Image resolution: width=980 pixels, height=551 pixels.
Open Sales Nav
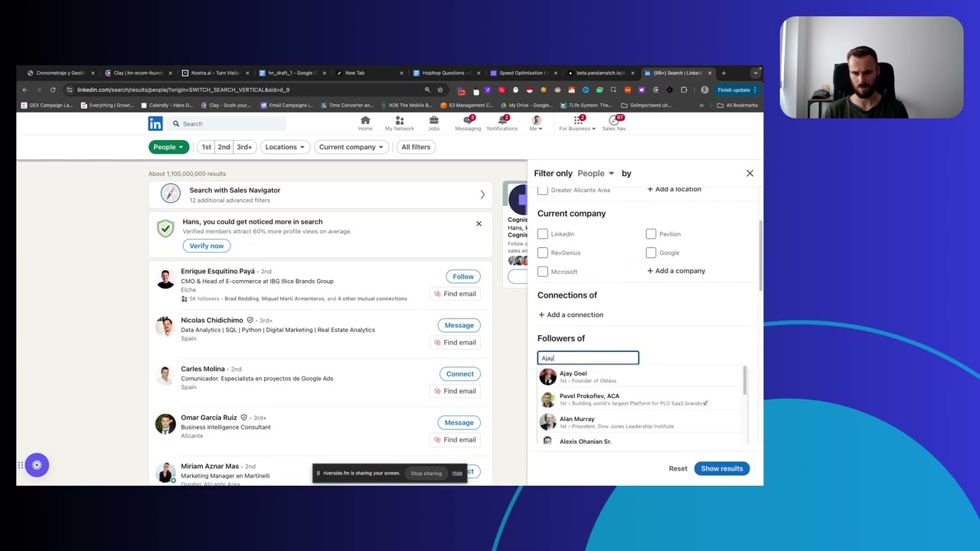click(x=614, y=123)
